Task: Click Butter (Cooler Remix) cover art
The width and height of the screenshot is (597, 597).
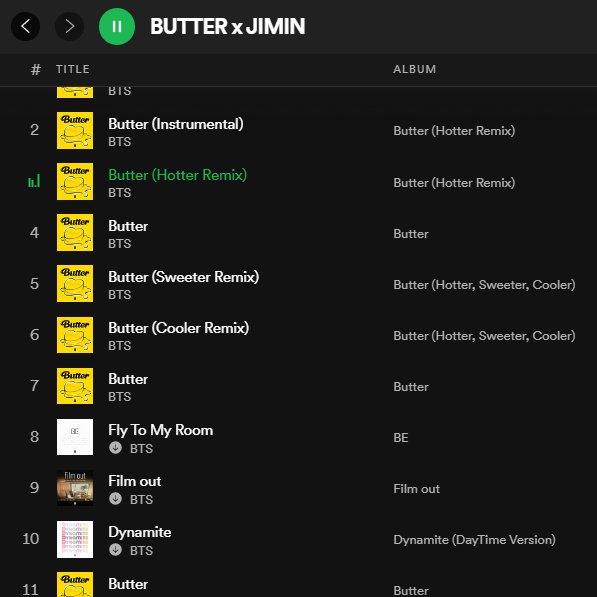Action: (75, 335)
